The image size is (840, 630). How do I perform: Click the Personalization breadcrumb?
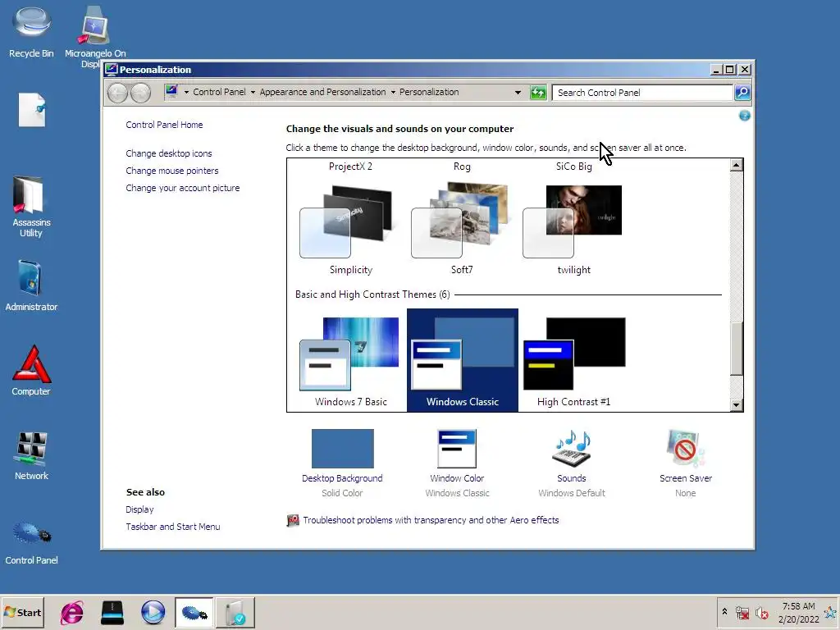click(x=429, y=92)
